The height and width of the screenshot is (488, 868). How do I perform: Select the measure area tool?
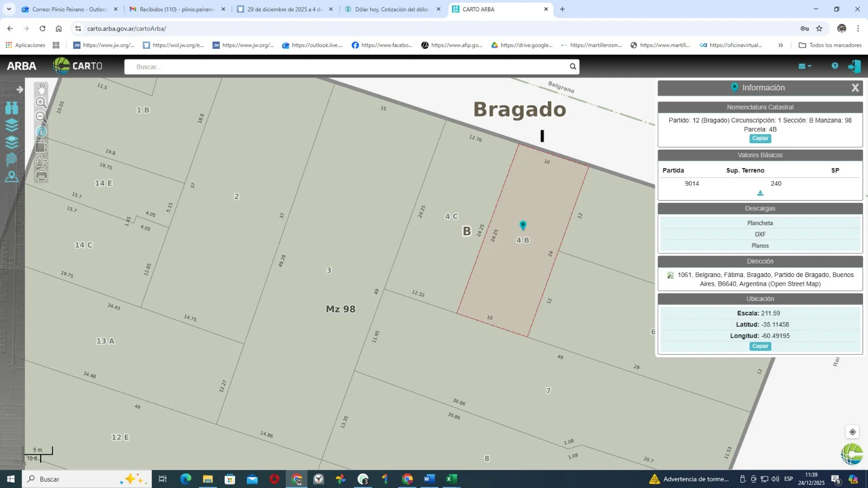(x=41, y=147)
